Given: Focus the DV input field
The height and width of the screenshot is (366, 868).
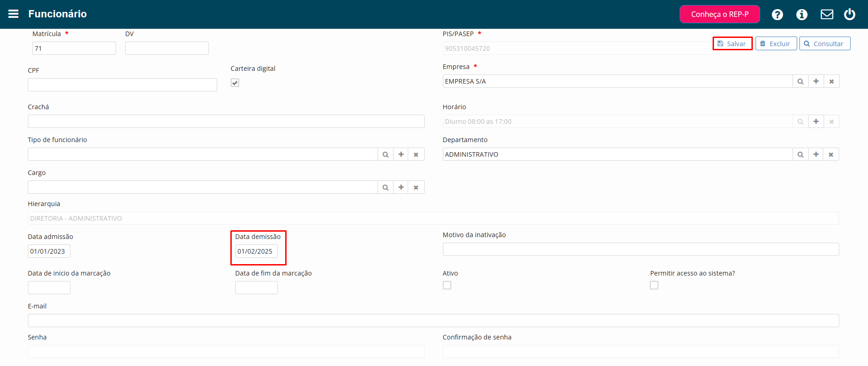Looking at the screenshot, I should tap(167, 48).
